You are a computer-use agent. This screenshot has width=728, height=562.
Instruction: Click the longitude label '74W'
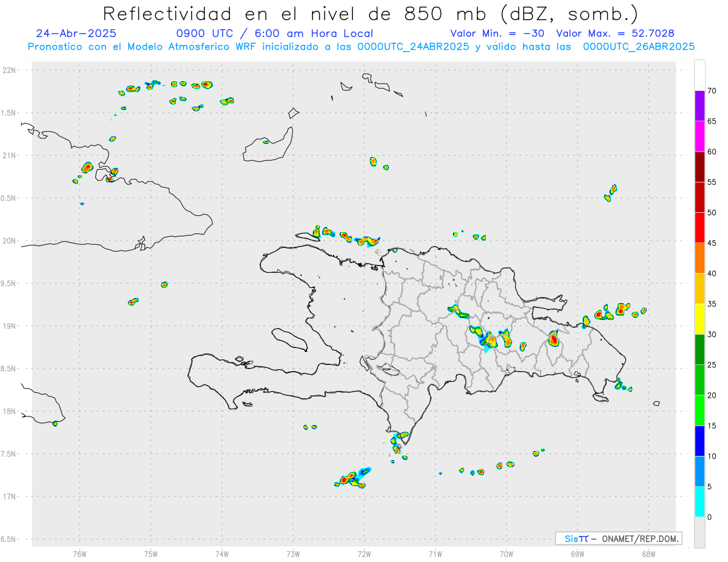tap(221, 554)
